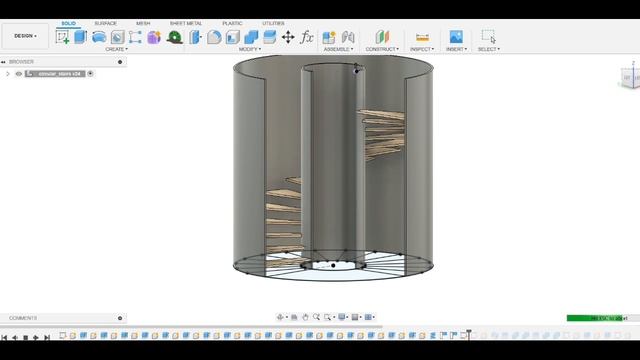This screenshot has height=360, width=640.
Task: Open dropdown arrow beside Display Settings
Action: click(348, 317)
